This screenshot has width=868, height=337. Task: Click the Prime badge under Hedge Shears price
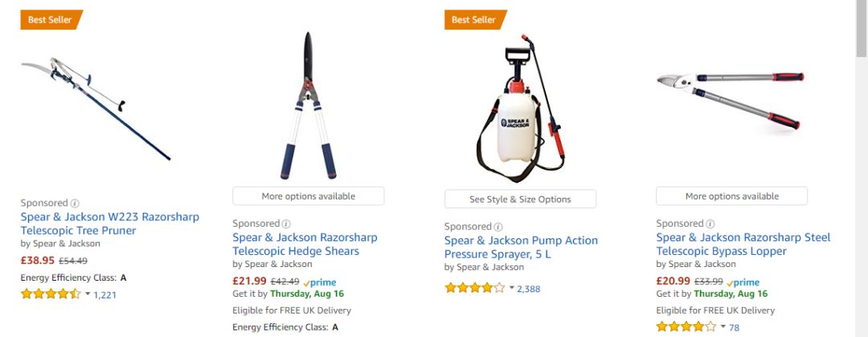(320, 282)
